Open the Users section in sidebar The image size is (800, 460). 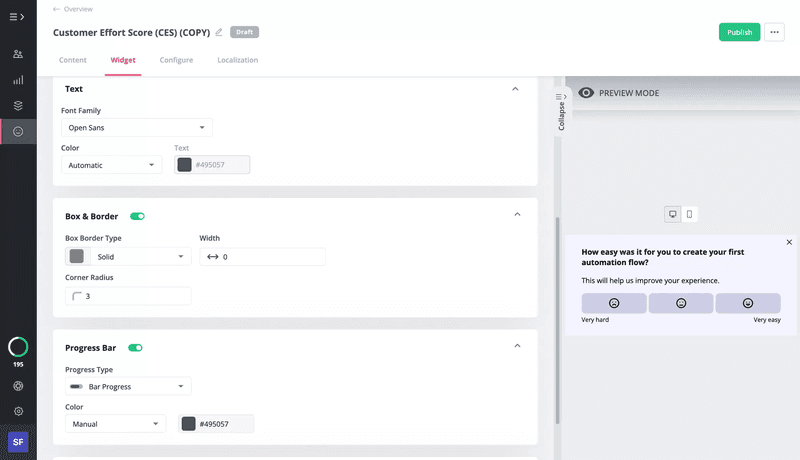tap(18, 54)
